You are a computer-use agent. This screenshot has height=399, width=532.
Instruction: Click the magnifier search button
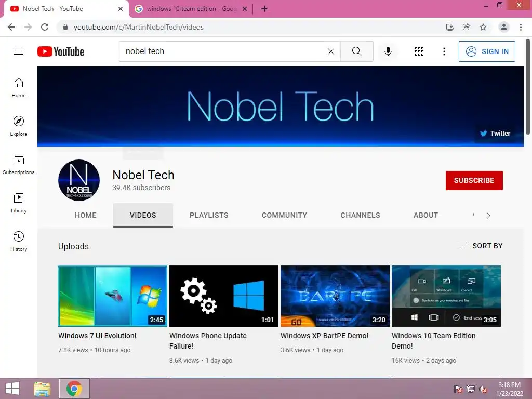pos(356,51)
